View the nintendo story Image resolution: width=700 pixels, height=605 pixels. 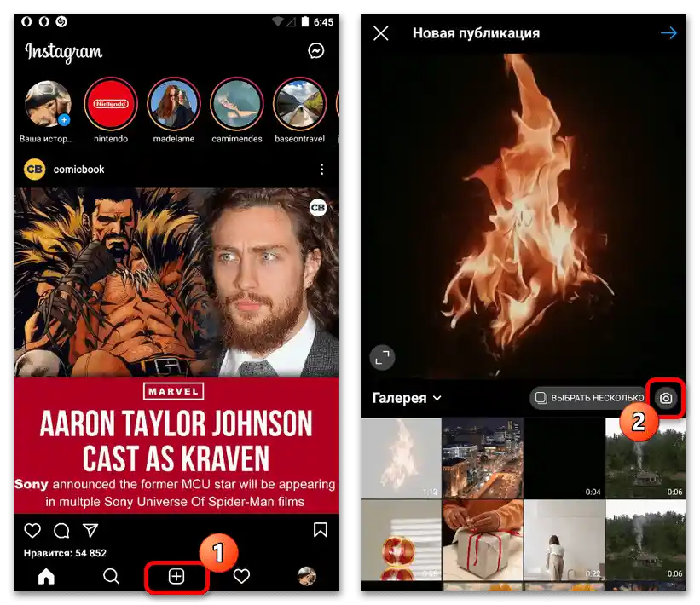(111, 104)
